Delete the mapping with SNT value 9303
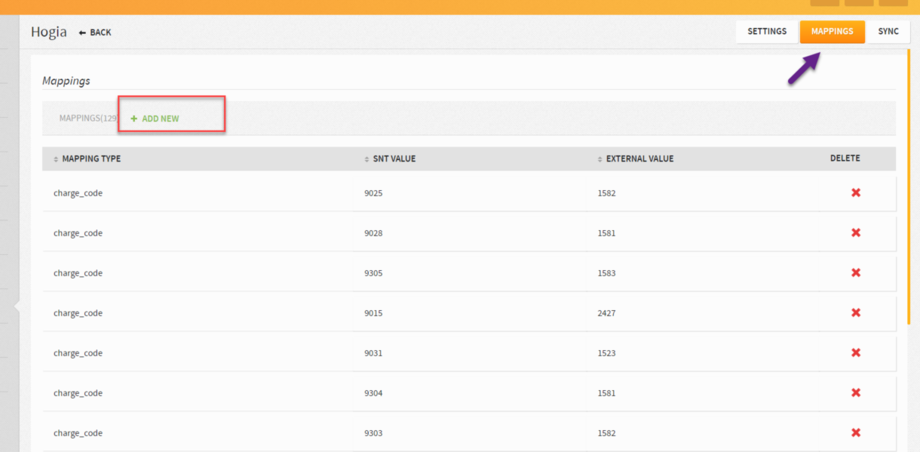The height and width of the screenshot is (452, 920). click(x=855, y=433)
